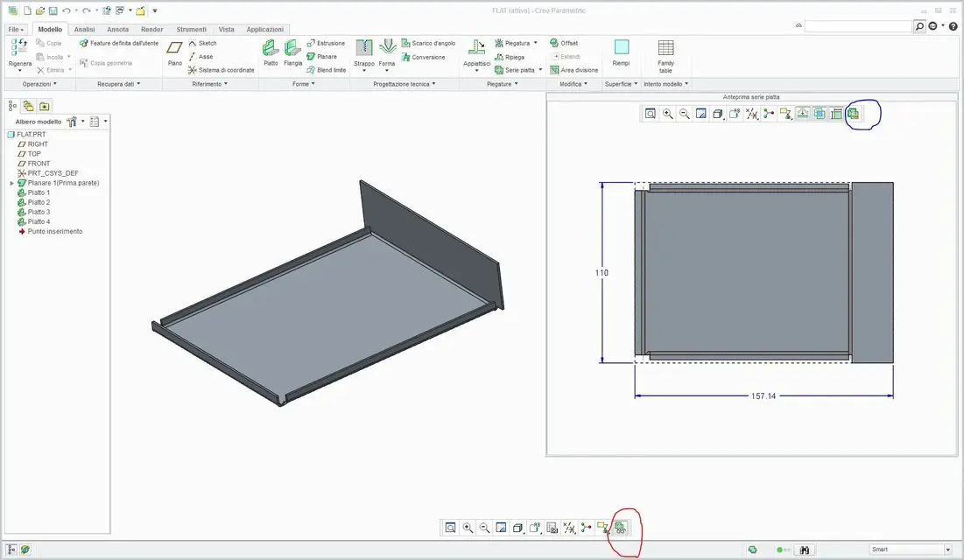Select the Blend limite tool

[326, 70]
